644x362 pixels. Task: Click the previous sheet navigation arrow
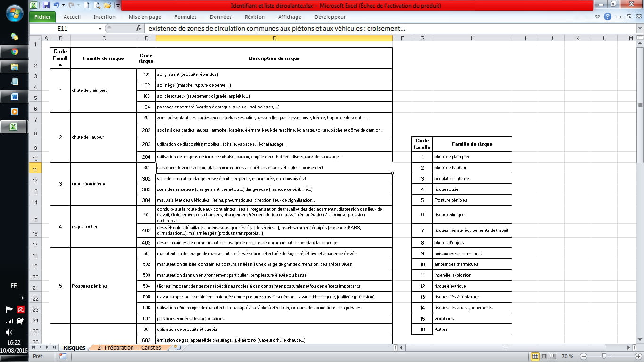tap(40, 347)
